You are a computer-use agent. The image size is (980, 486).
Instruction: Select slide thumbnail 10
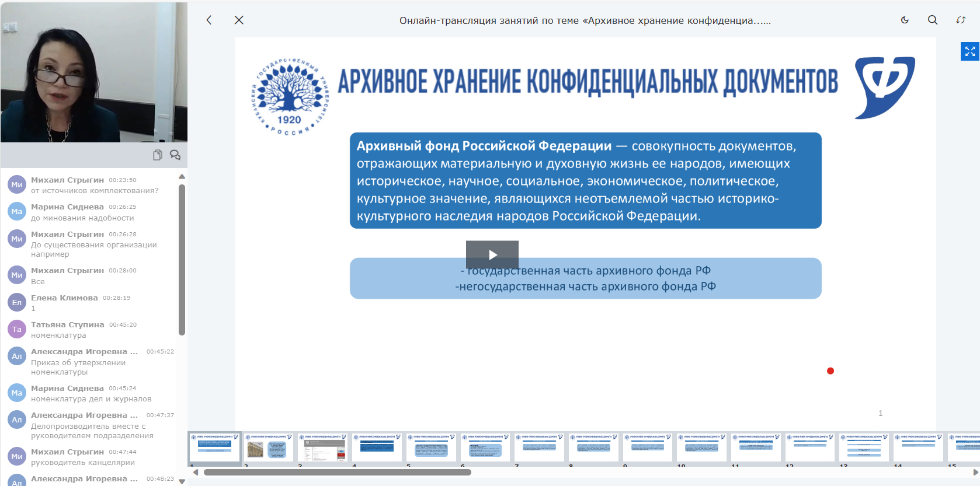pyautogui.click(x=701, y=447)
